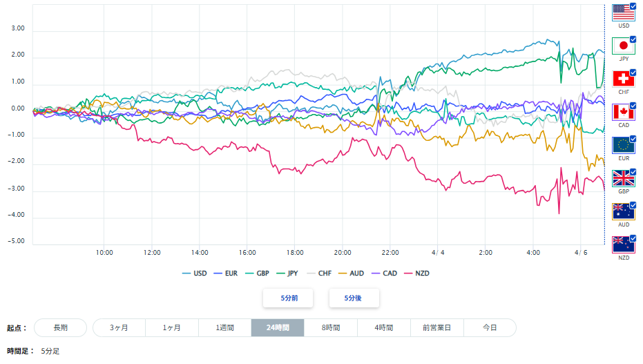The height and width of the screenshot is (364, 643).
Task: Uncheck the GBP currency checkbox
Action: [633, 172]
